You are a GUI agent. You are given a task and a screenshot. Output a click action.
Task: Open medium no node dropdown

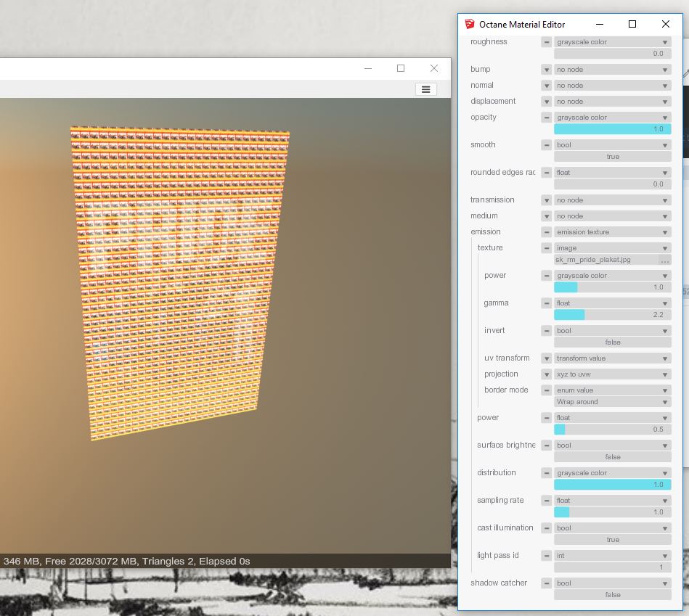tap(613, 216)
